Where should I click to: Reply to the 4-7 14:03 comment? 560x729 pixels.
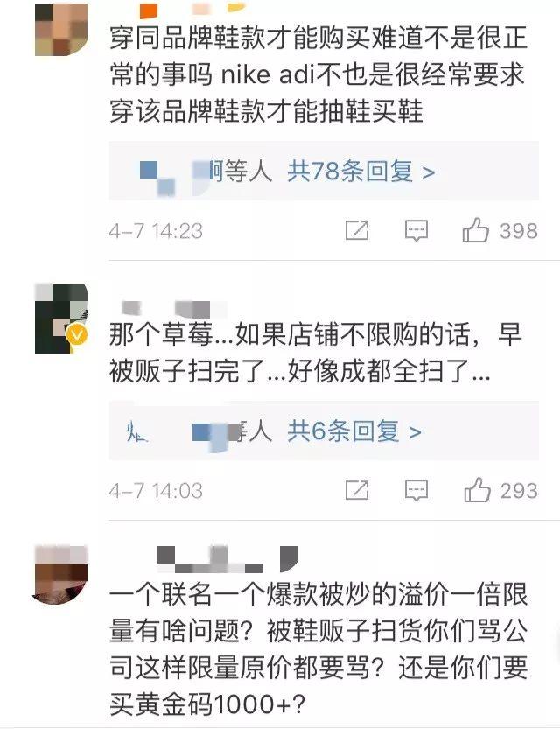coord(416,490)
